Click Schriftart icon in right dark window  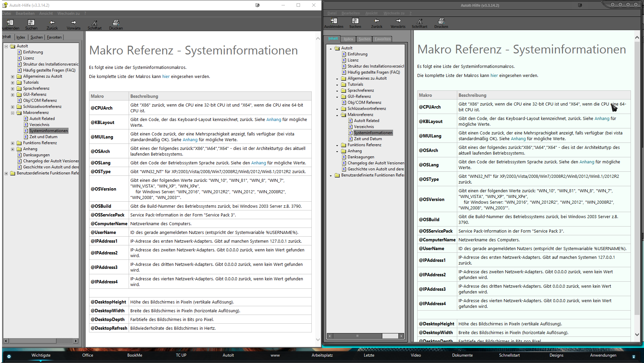coord(420,21)
